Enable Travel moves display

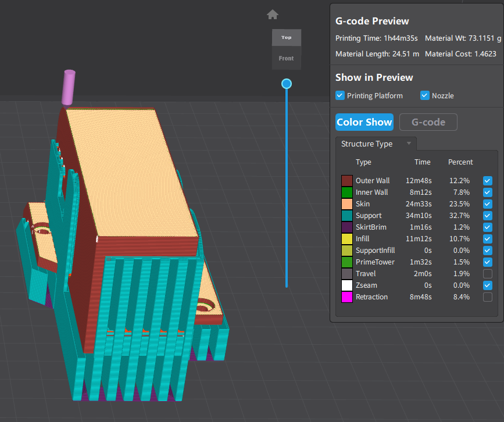pos(487,274)
